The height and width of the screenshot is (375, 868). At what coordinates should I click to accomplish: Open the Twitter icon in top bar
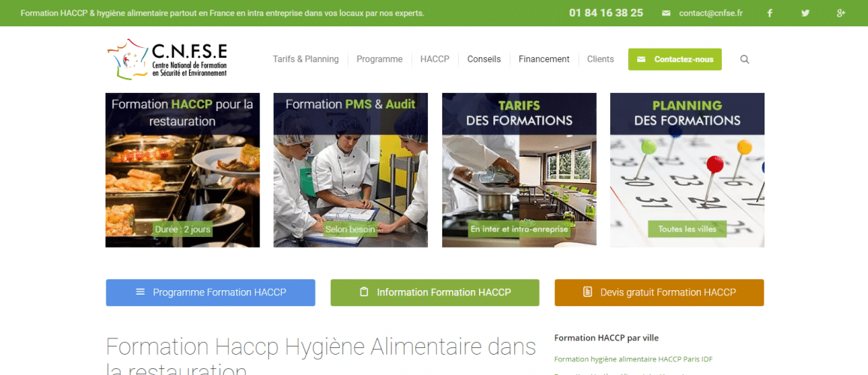(x=805, y=13)
